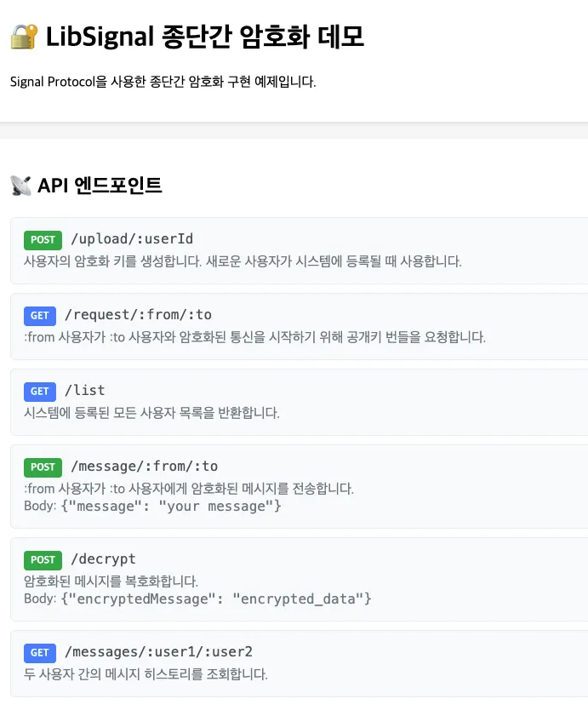Click the lock and key emoji icon
This screenshot has height=716, width=588.
[x=24, y=37]
